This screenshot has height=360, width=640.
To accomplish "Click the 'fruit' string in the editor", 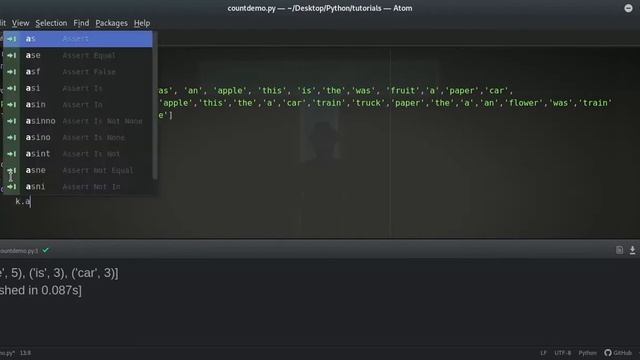I will [402, 91].
